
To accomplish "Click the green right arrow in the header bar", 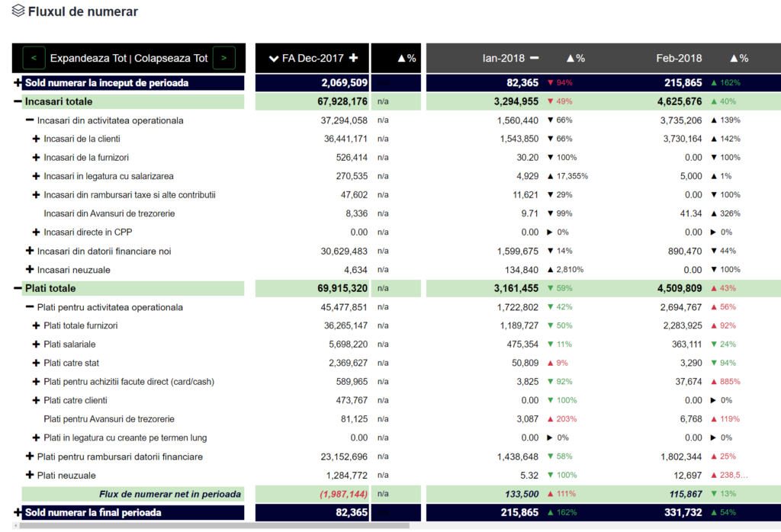I will pos(224,58).
